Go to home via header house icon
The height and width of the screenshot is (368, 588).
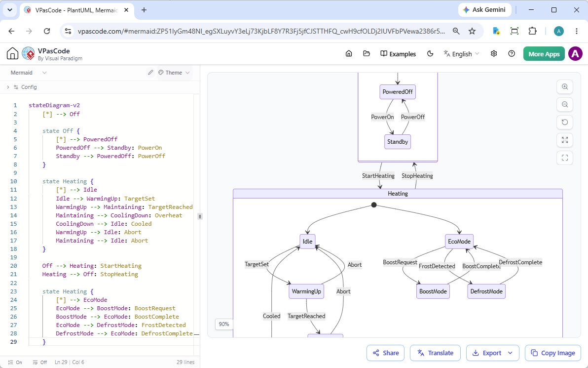click(349, 54)
